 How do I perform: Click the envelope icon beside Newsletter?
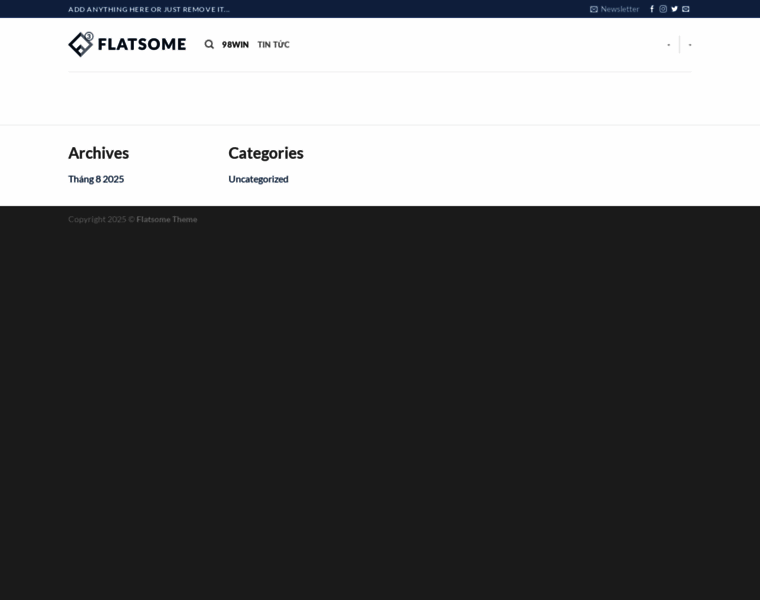[594, 9]
